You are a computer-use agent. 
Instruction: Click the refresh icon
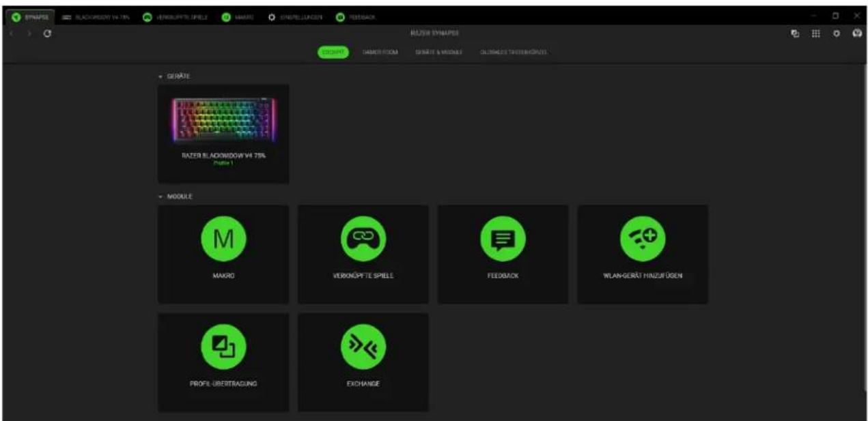pyautogui.click(x=46, y=33)
